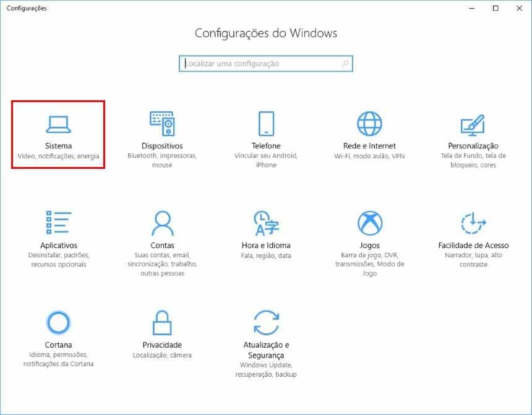Minimize the Configurações window
The height and width of the screenshot is (415, 532).
(472, 8)
